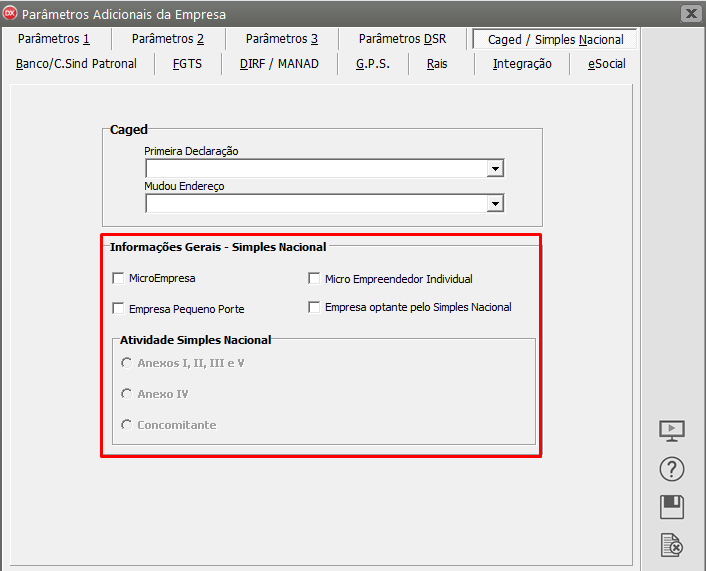Select the eSocial tab
The image size is (706, 571).
pos(606,63)
